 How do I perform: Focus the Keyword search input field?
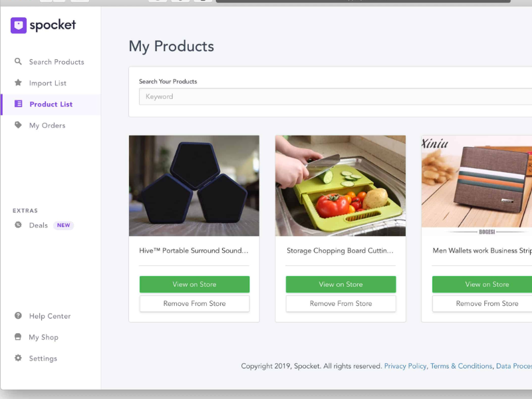(335, 96)
